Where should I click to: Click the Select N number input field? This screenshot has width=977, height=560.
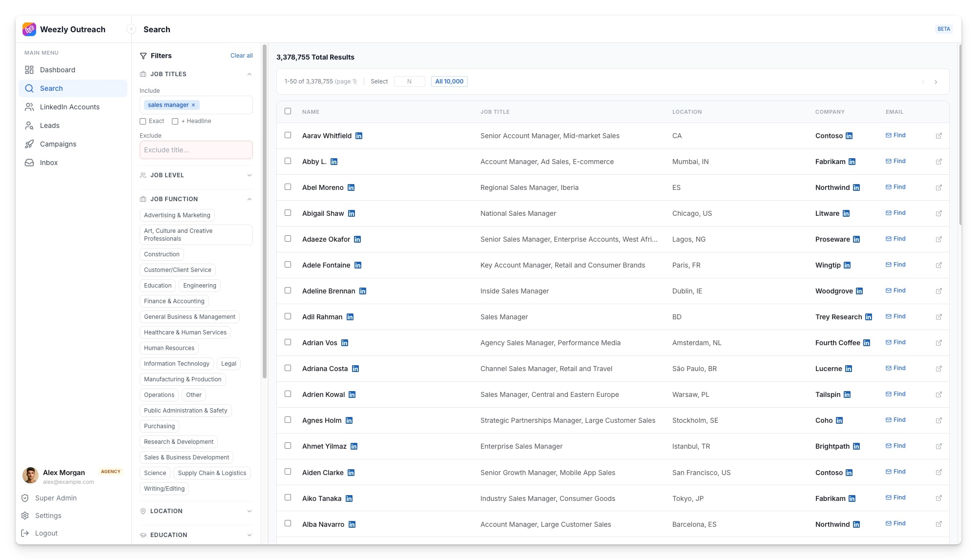[409, 82]
